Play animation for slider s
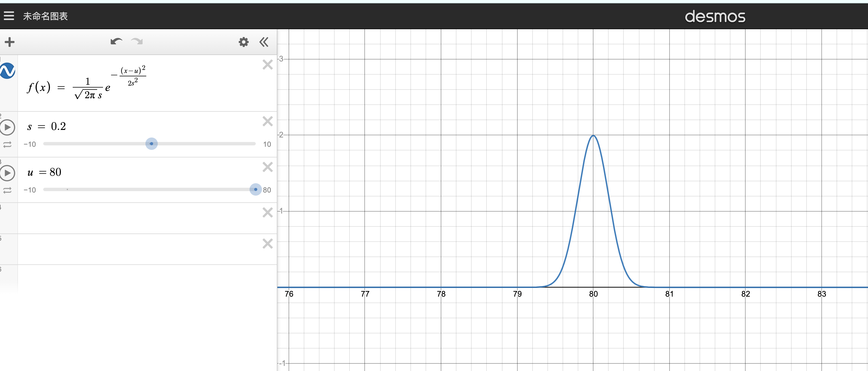The height and width of the screenshot is (371, 868). pos(7,127)
